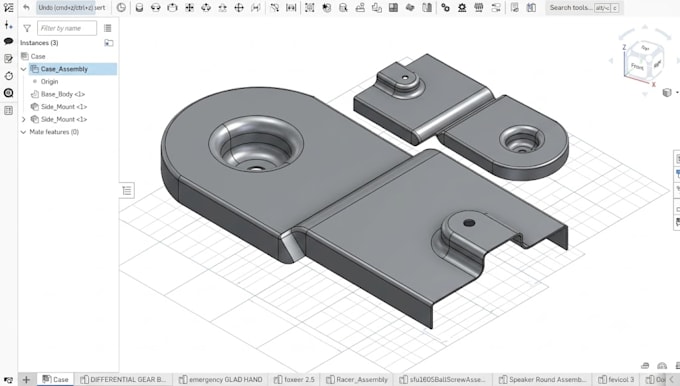680x386 pixels.
Task: Switch to the foxeer 2.5 tab
Action: tap(294, 379)
